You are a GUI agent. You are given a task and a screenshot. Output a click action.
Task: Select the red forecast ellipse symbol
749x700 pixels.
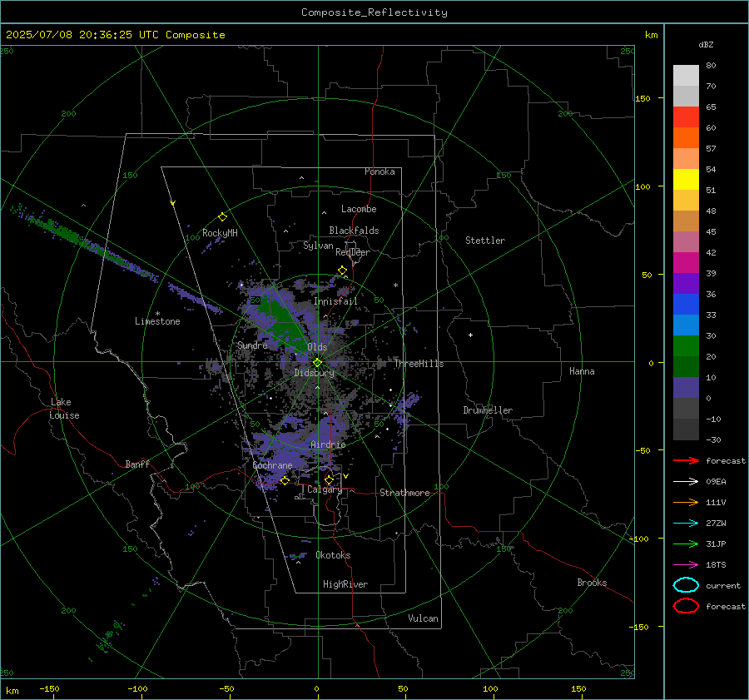[686, 606]
